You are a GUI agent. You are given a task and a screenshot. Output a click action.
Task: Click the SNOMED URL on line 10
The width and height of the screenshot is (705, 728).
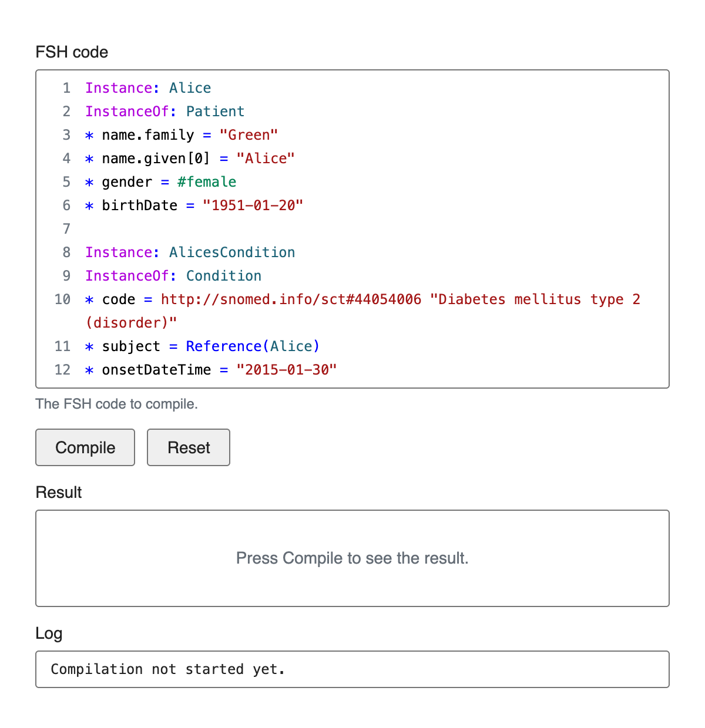(x=291, y=299)
